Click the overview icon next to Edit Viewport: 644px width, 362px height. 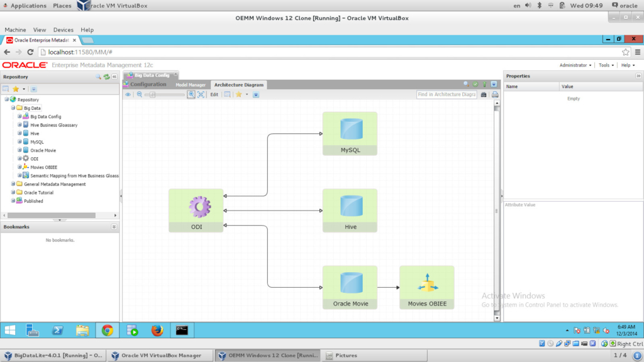[x=227, y=94]
